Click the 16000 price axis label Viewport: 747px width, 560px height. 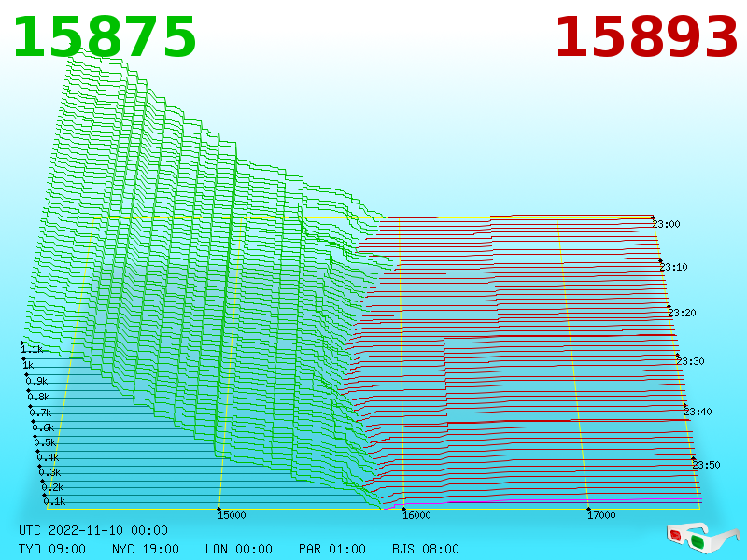416,515
